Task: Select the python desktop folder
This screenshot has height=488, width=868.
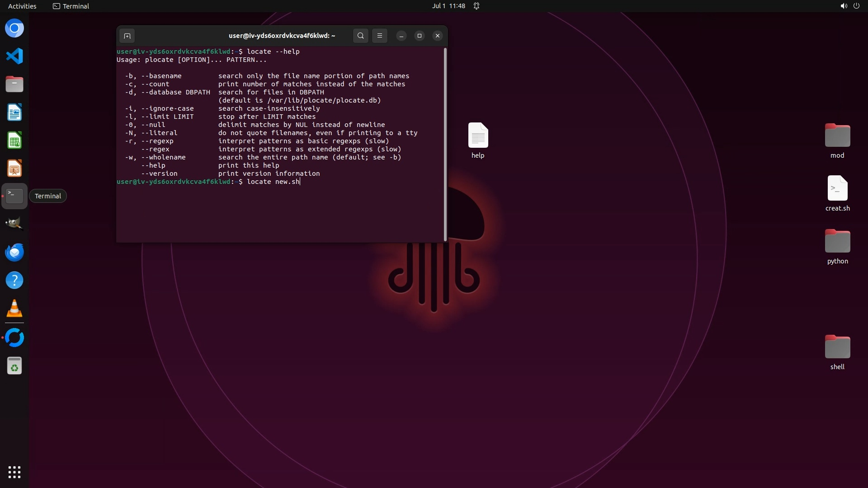Action: click(837, 242)
